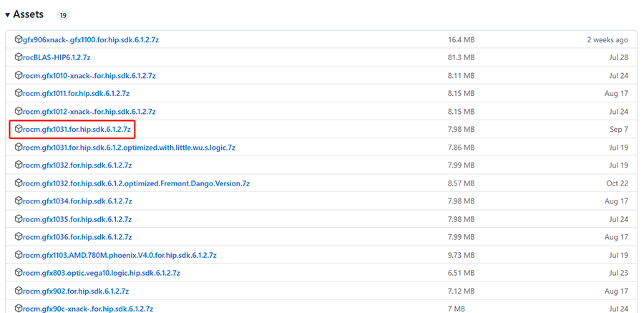The height and width of the screenshot is (313, 644).
Task: Click package icon beside rocm.gfx902 file
Action: tap(19, 291)
